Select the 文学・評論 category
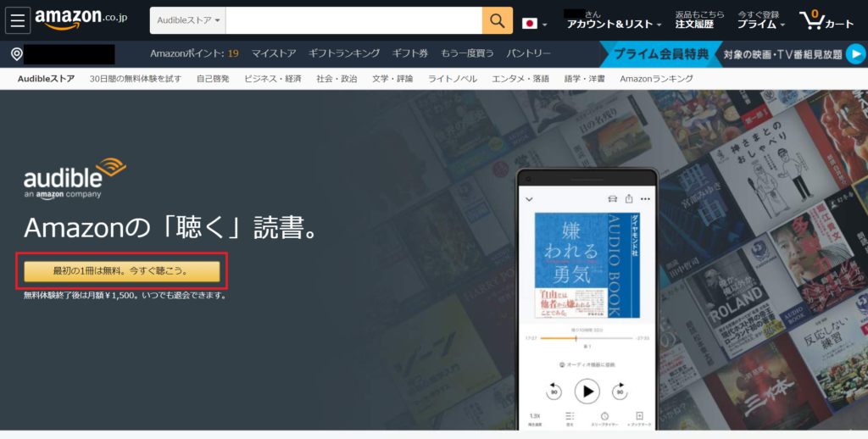 click(x=392, y=79)
